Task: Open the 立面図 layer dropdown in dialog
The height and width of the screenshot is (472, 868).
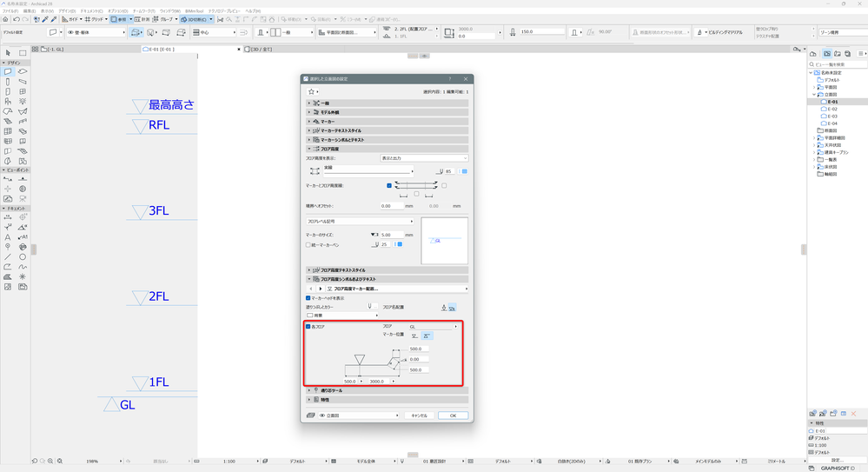Action: click(x=359, y=415)
